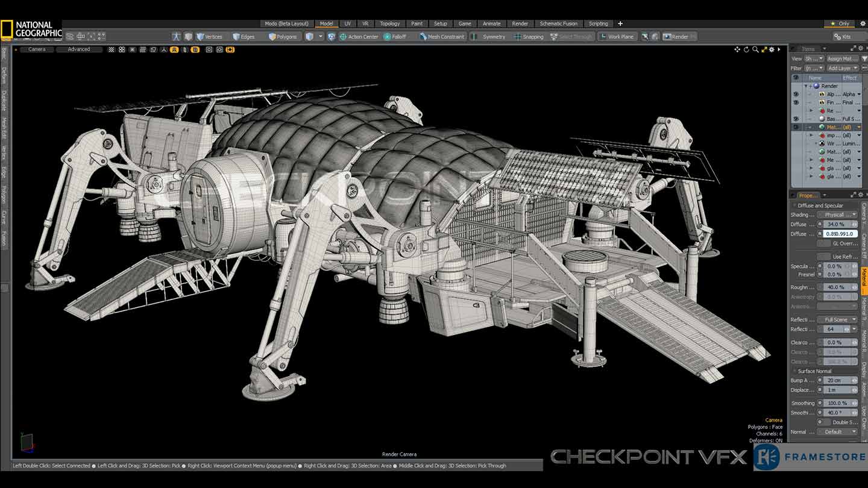The height and width of the screenshot is (488, 868).
Task: Open Falloff options
Action: click(x=395, y=37)
